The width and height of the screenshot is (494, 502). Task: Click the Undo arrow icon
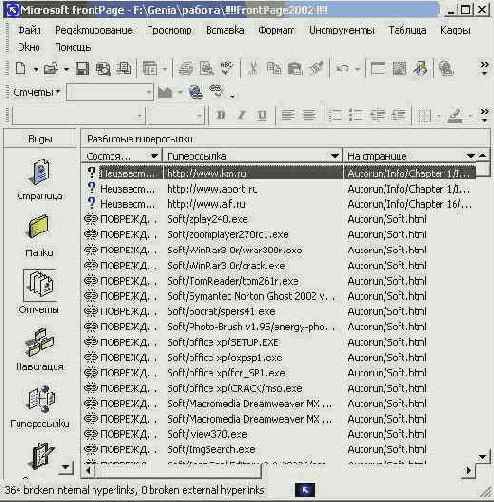[x=343, y=69]
